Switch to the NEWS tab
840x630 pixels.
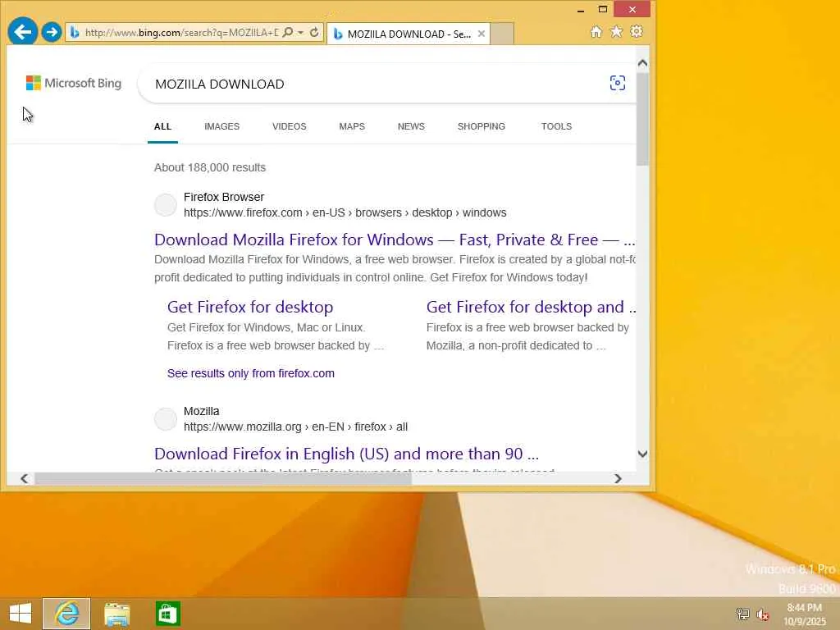tap(411, 126)
